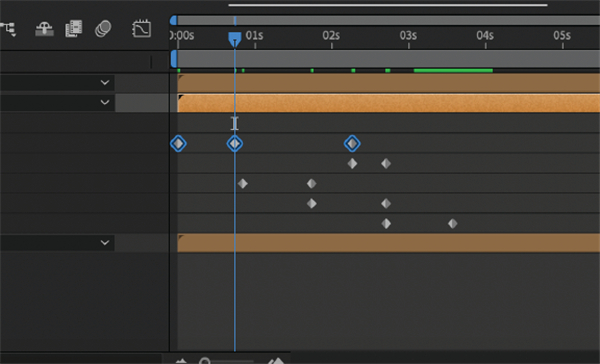Image resolution: width=600 pixels, height=364 pixels.
Task: Enable Frame Blending for the composition
Action: click(x=73, y=28)
